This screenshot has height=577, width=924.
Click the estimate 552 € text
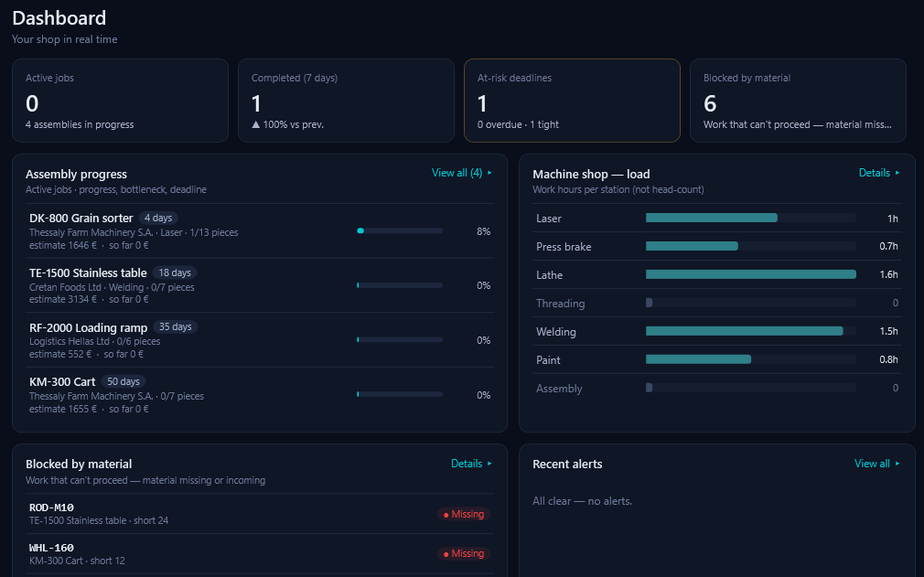pyautogui.click(x=60, y=354)
